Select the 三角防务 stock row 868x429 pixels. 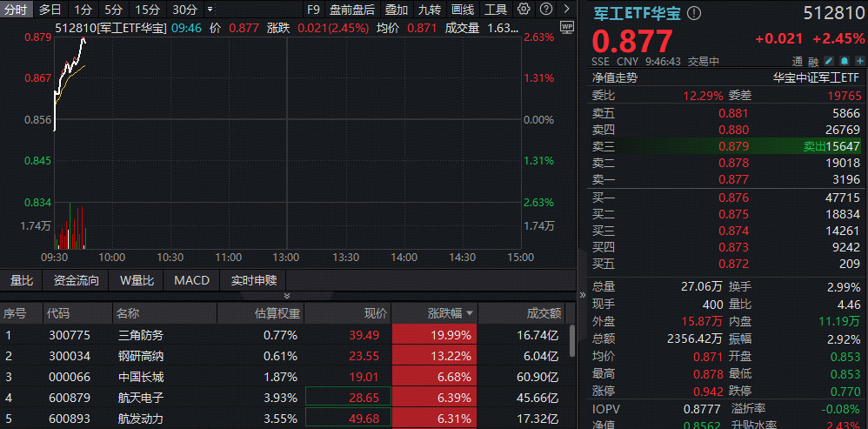click(x=141, y=334)
